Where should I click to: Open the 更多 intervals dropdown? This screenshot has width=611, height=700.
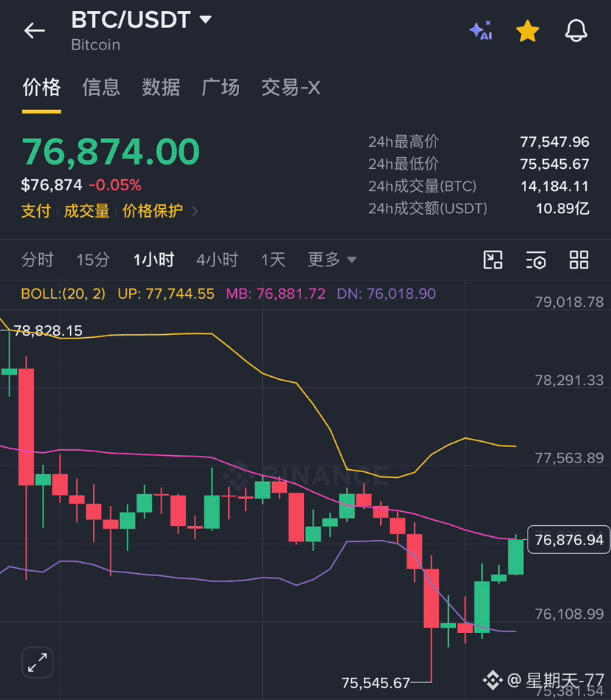[332, 260]
